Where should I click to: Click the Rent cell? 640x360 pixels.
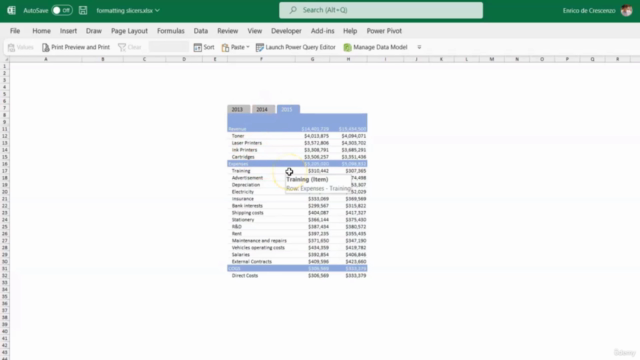pyautogui.click(x=237, y=234)
